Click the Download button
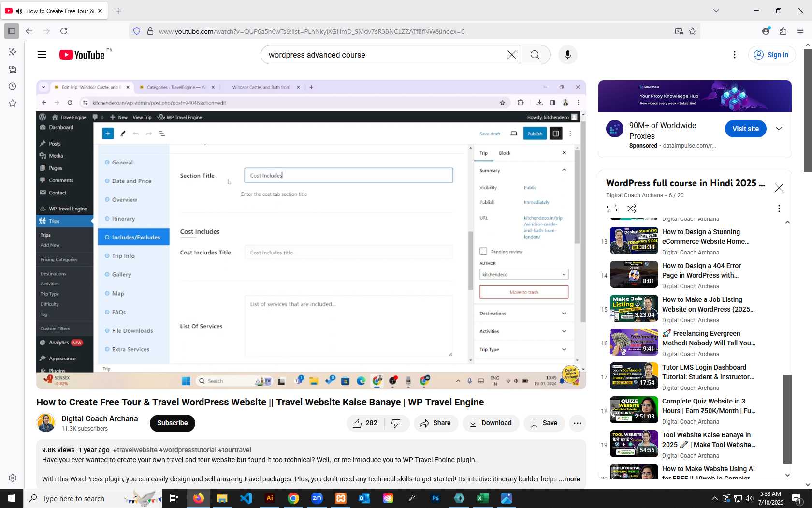This screenshot has height=508, width=812. point(491,423)
